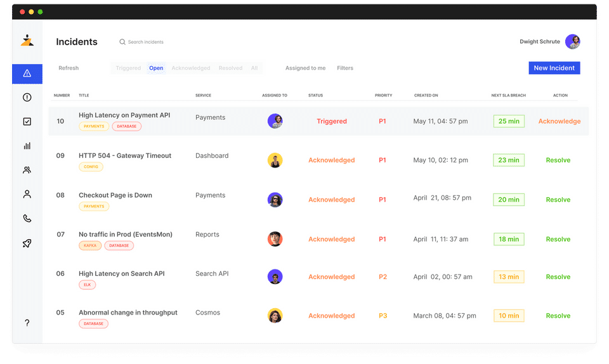Acknowledge the High Latency on Payment API incident
The height and width of the screenshot is (364, 609).
pos(560,121)
